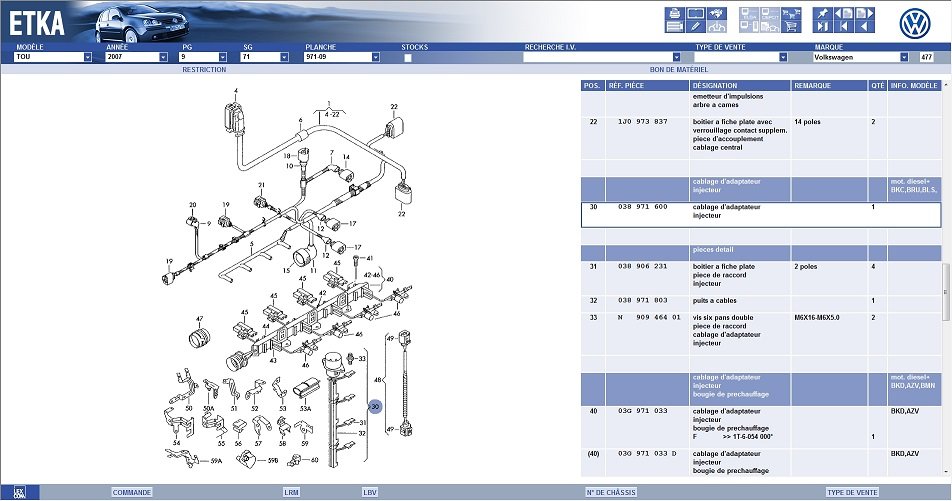Click the 477 field next to Marque
952x501 pixels.
[x=926, y=57]
